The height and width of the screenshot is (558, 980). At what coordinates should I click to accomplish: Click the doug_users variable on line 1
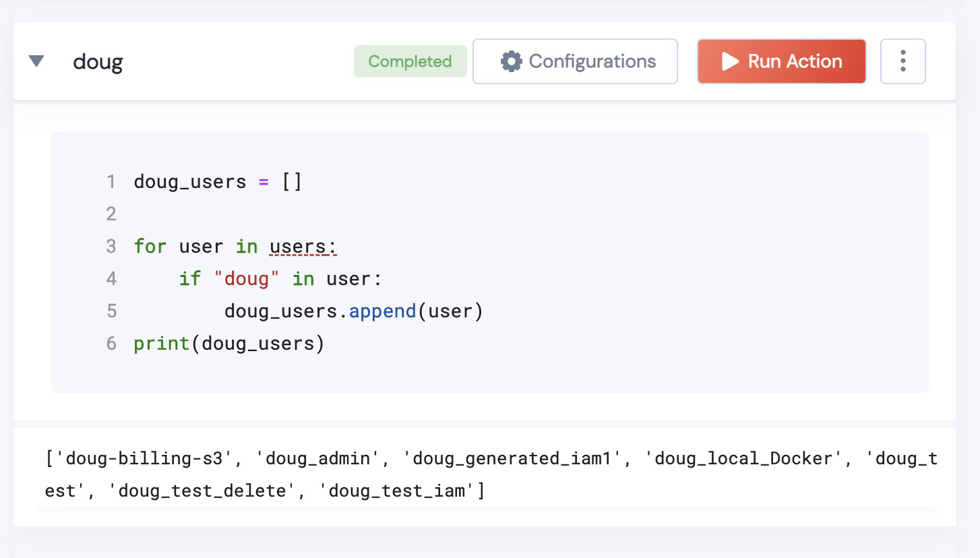coord(190,182)
